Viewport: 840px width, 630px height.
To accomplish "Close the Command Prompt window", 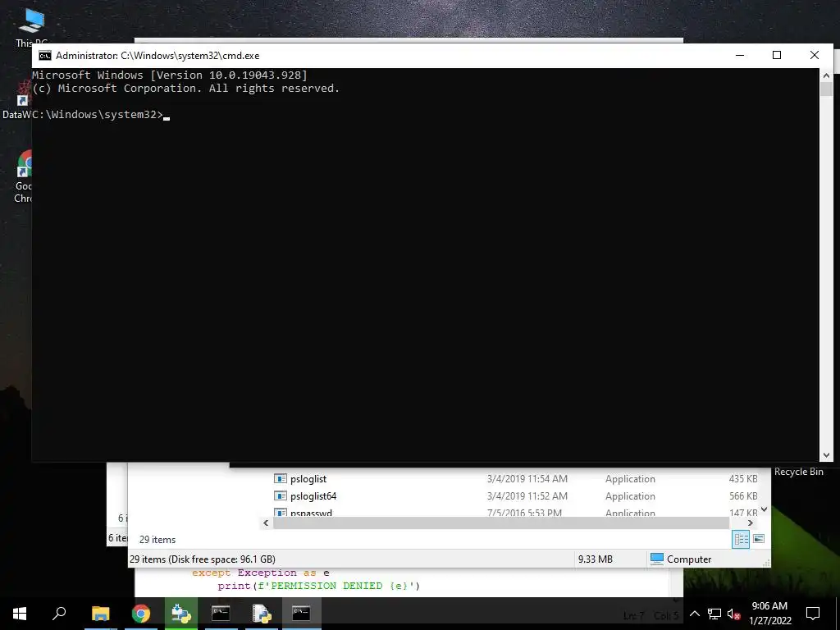I will [815, 55].
